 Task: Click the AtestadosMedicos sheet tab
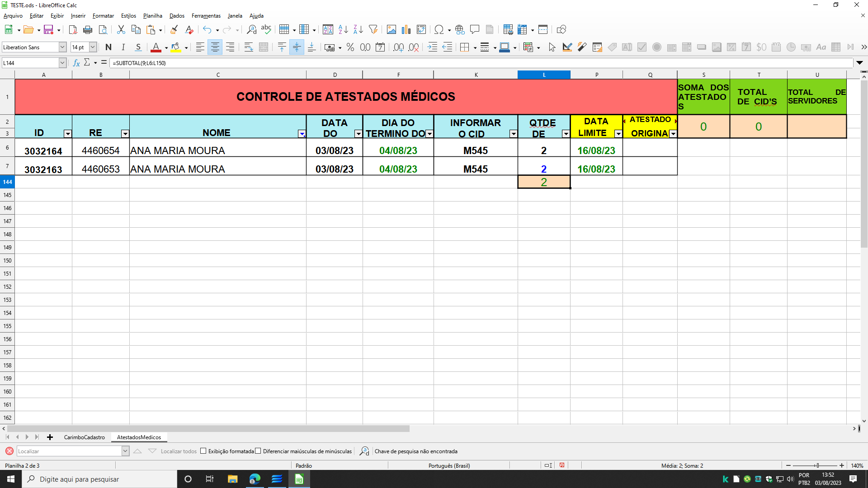[x=138, y=437]
